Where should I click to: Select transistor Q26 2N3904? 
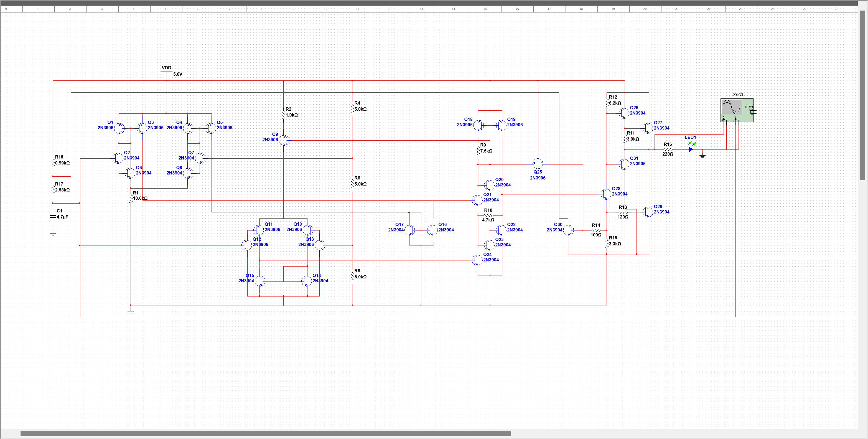(x=624, y=113)
